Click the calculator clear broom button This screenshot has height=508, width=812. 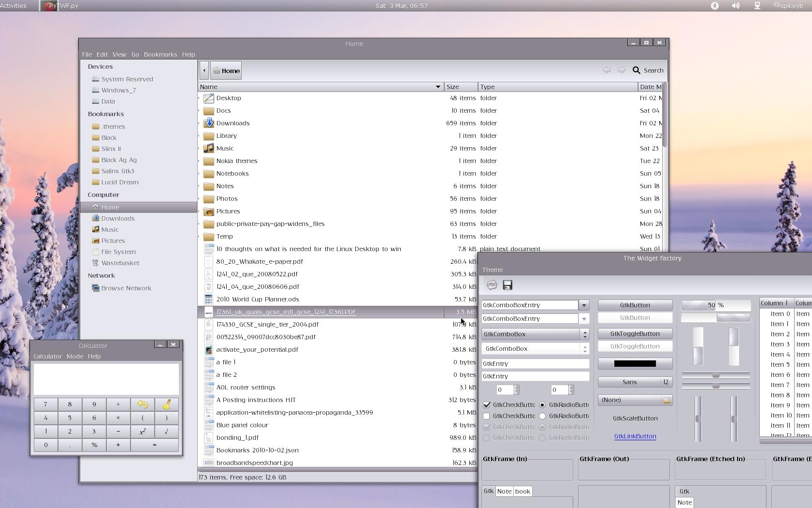click(166, 404)
